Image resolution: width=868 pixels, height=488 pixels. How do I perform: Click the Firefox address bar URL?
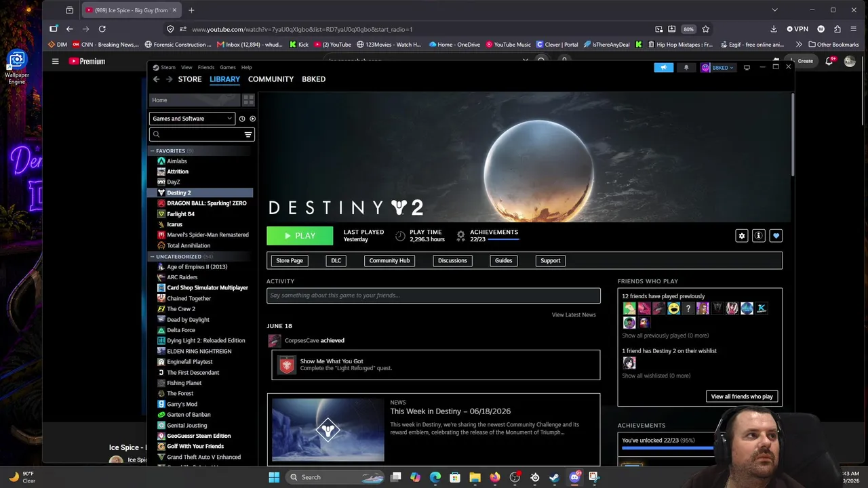pyautogui.click(x=302, y=29)
